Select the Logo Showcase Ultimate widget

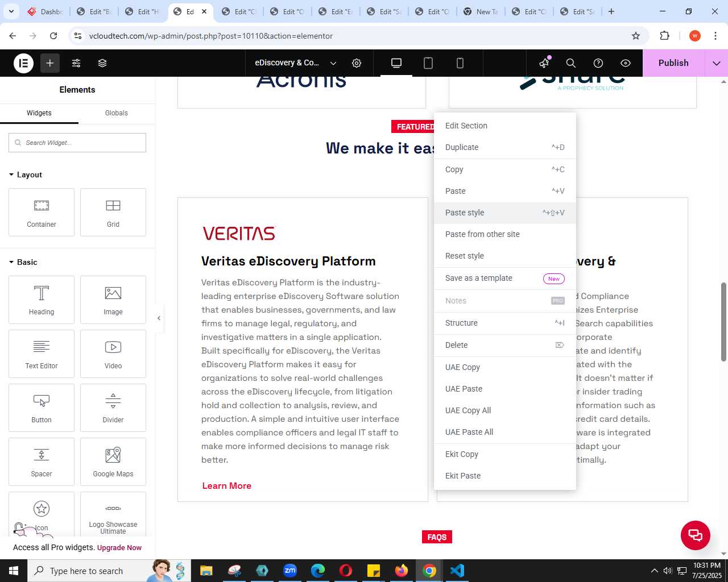click(x=113, y=514)
